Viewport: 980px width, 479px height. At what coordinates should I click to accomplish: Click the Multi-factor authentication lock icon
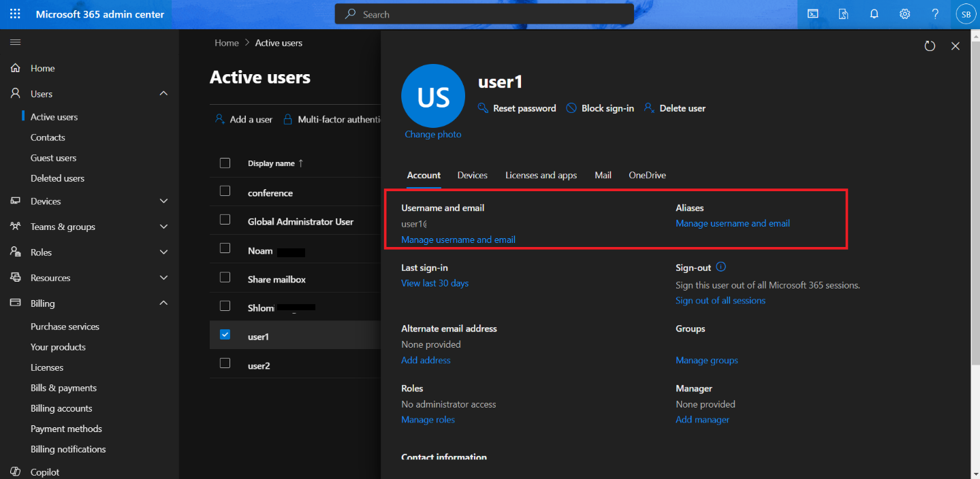tap(288, 119)
